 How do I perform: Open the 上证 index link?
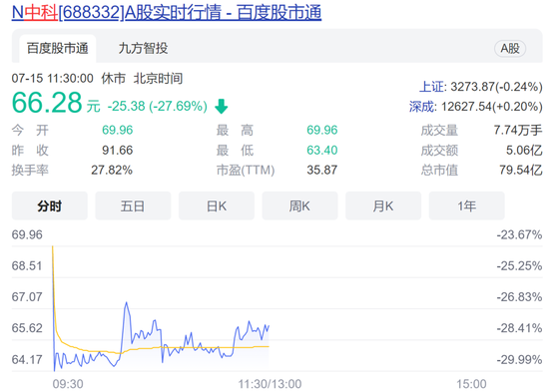(x=432, y=87)
